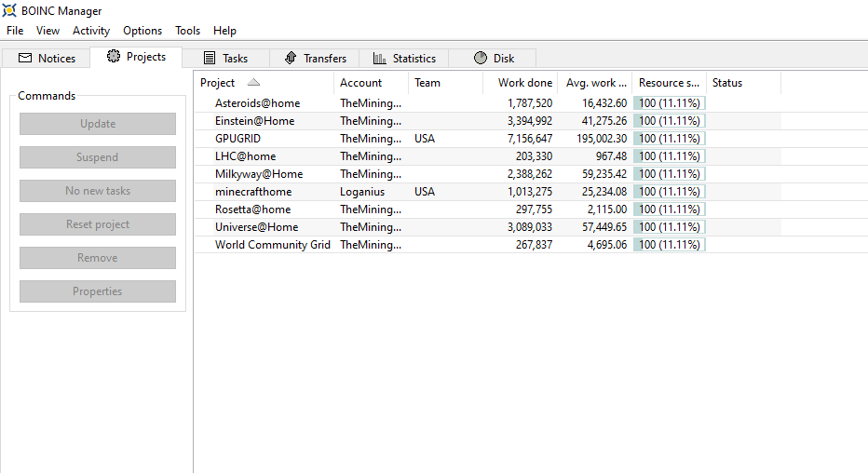Open the Activity menu
The image size is (868, 473).
pos(90,31)
